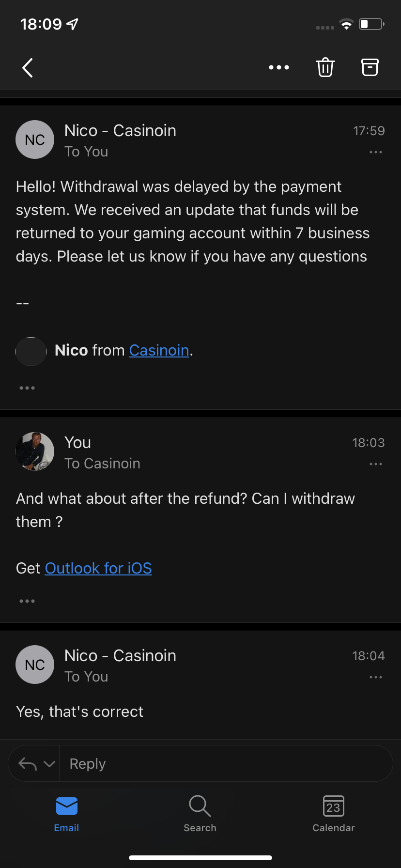The height and width of the screenshot is (868, 401).
Task: Tap the NC avatar on the 17:59 message
Action: (35, 139)
